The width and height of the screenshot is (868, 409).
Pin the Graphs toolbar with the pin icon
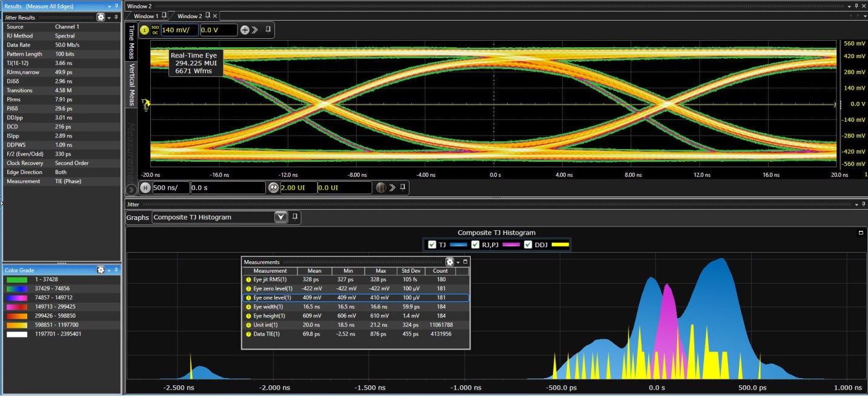295,217
